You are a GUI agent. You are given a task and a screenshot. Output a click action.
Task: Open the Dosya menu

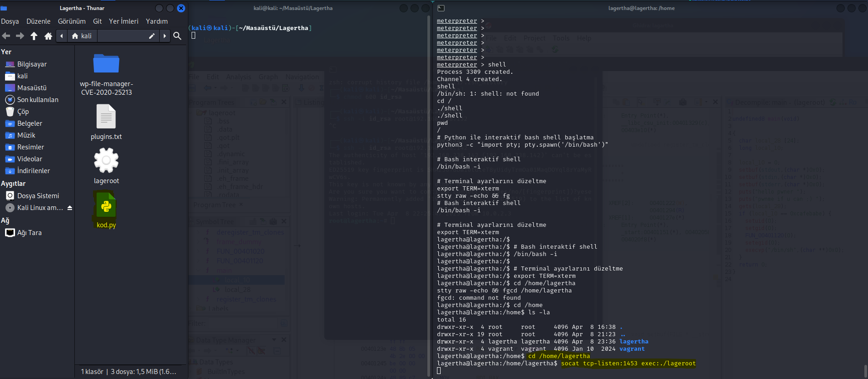click(10, 21)
